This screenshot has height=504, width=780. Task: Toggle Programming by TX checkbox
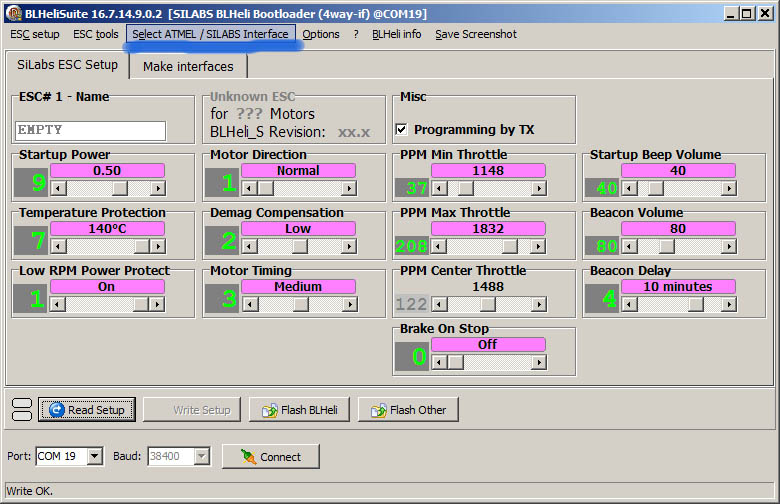tap(401, 129)
